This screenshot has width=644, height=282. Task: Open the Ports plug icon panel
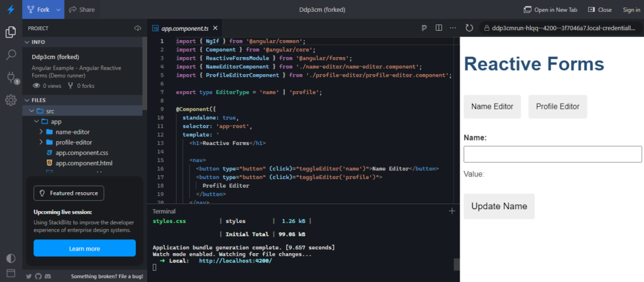coord(11,77)
